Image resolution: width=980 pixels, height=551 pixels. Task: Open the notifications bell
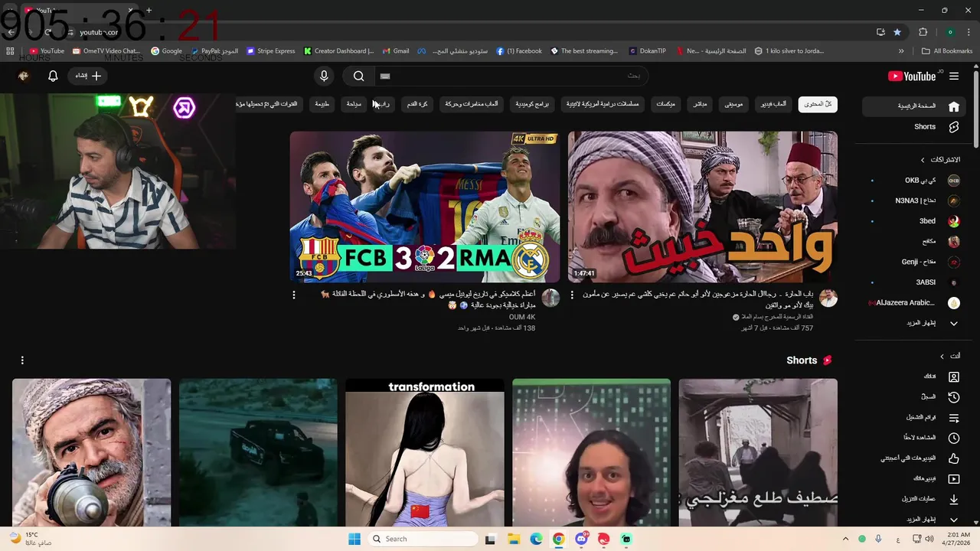pyautogui.click(x=53, y=76)
